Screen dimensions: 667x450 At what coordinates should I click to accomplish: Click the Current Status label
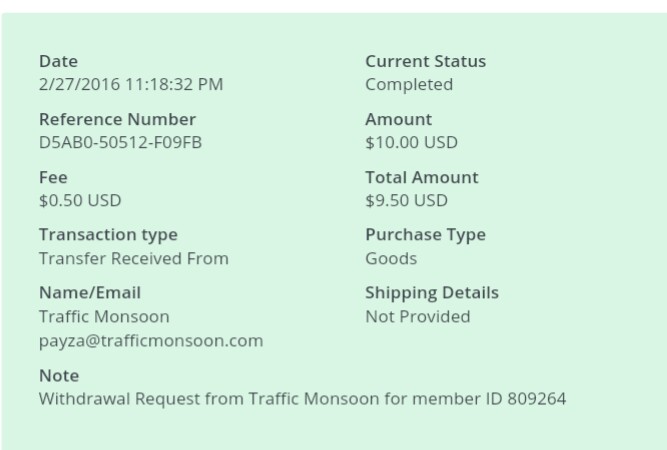pyautogui.click(x=425, y=61)
